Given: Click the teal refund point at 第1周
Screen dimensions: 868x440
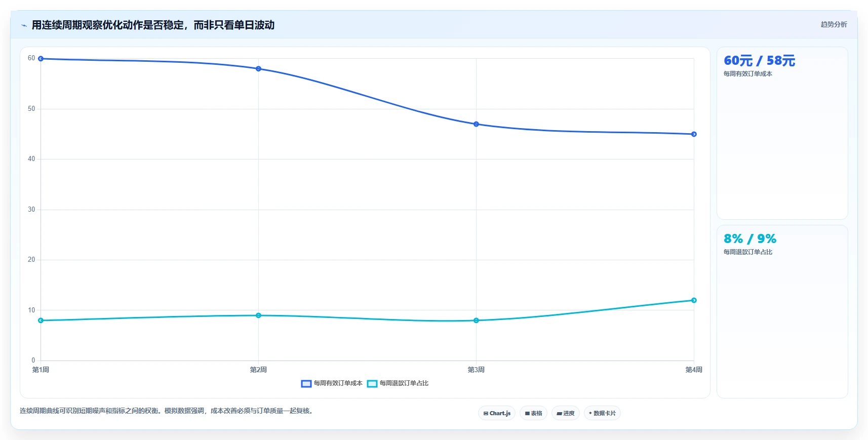Looking at the screenshot, I should (x=41, y=321).
